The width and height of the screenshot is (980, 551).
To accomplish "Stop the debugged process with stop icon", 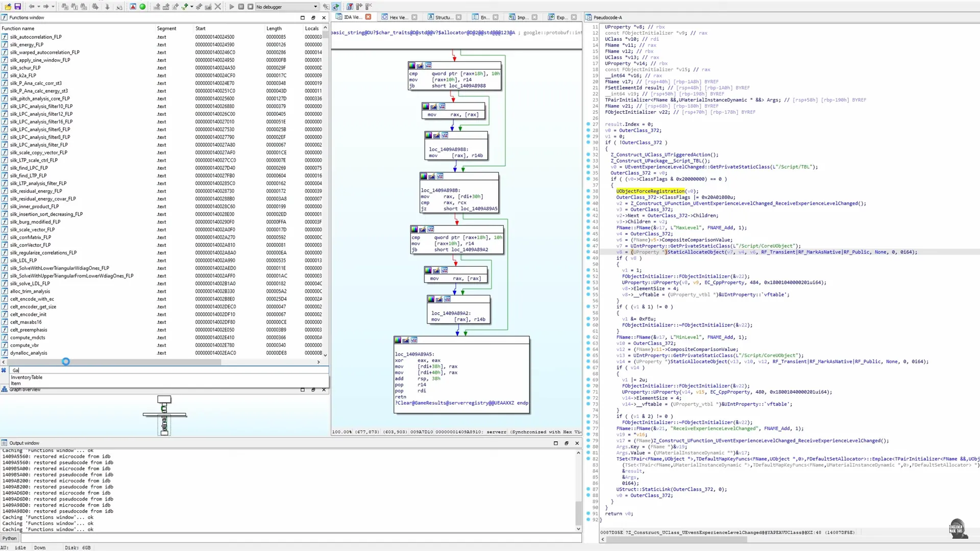I will [251, 7].
